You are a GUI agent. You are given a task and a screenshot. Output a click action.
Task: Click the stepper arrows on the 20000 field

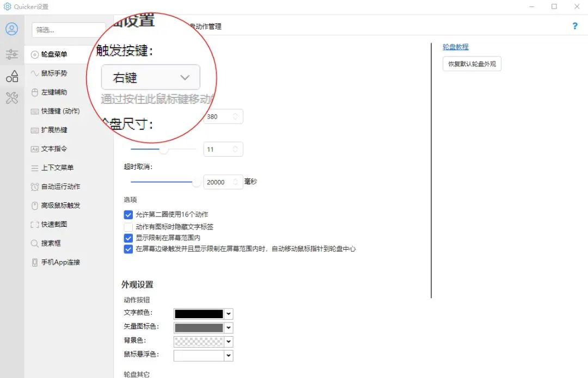(x=236, y=182)
